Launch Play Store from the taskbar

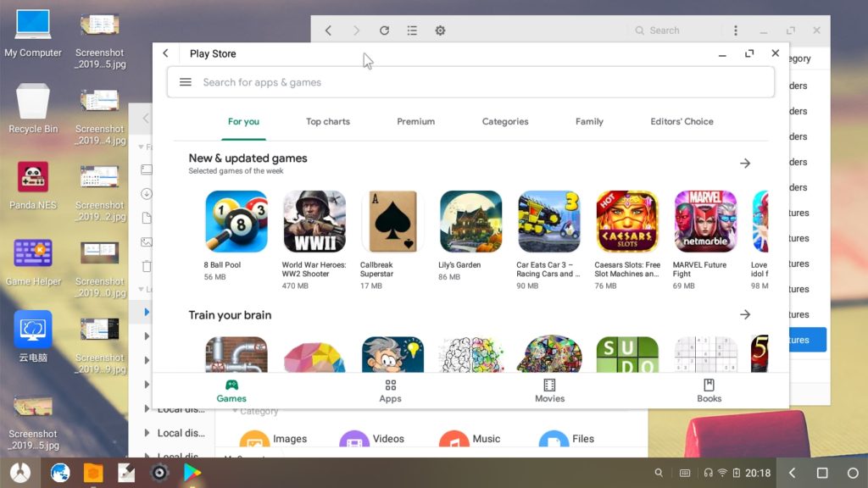point(192,473)
